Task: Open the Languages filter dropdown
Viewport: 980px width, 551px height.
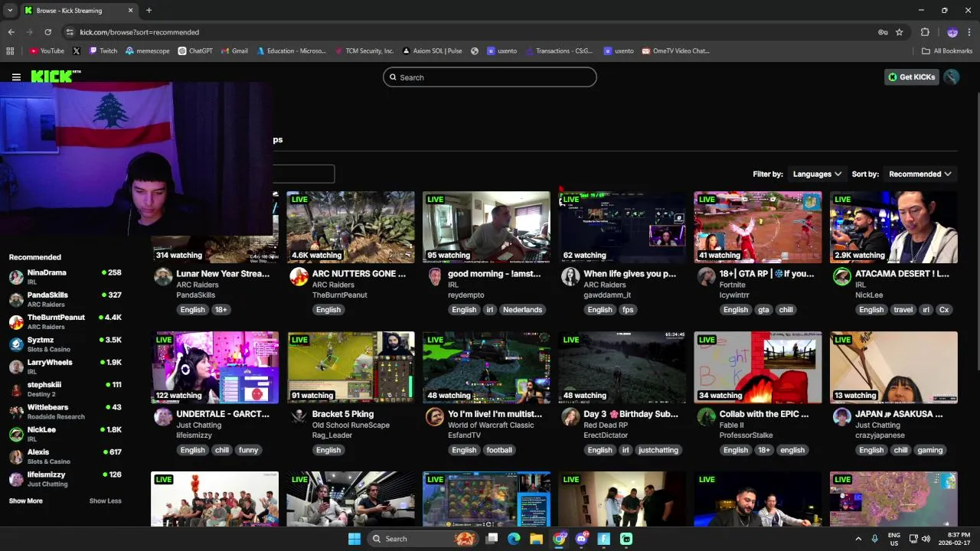Action: (x=817, y=174)
